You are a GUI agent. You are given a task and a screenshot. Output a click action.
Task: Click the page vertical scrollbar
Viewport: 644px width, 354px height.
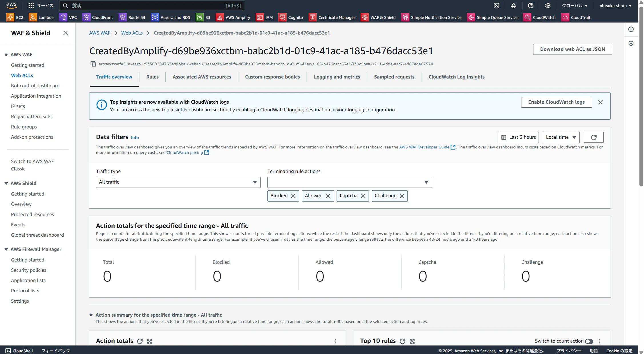[x=641, y=97]
